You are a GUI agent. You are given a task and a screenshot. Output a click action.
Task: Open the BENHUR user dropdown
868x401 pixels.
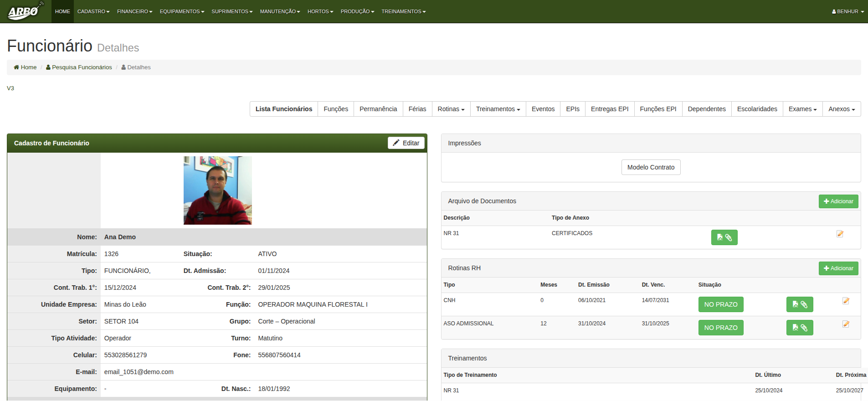point(847,11)
